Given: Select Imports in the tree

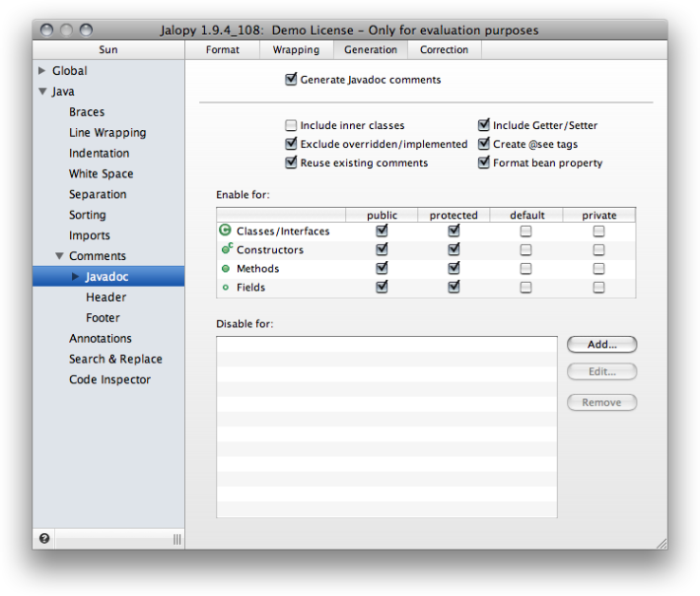Looking at the screenshot, I should click(x=90, y=235).
